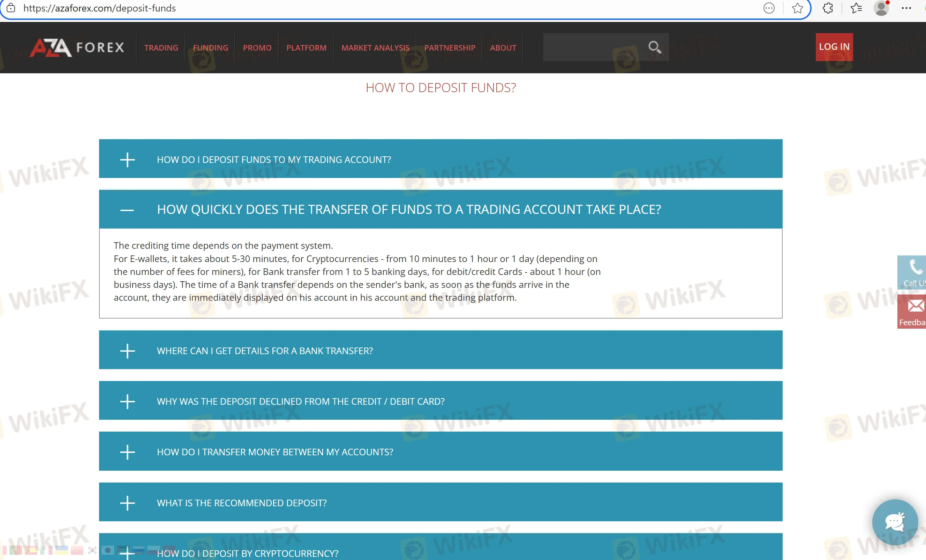Collapse the transfer speed question
Viewport: 926px width, 560px height.
127,210
